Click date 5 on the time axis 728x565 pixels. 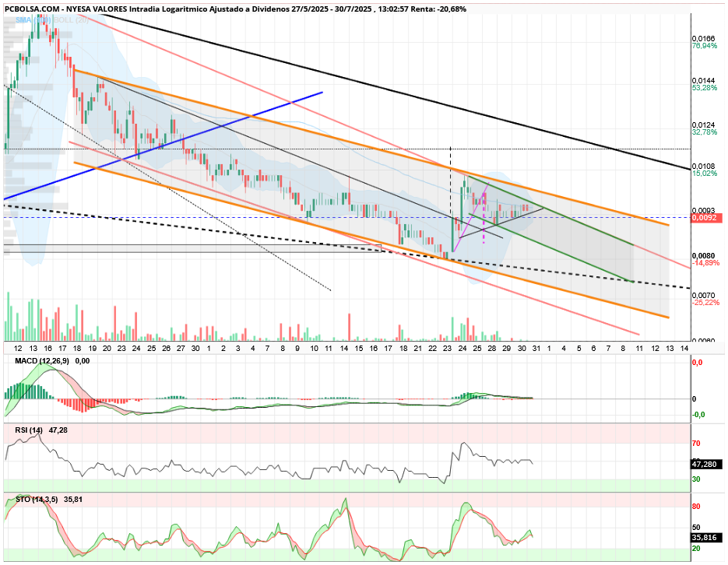pos(579,349)
